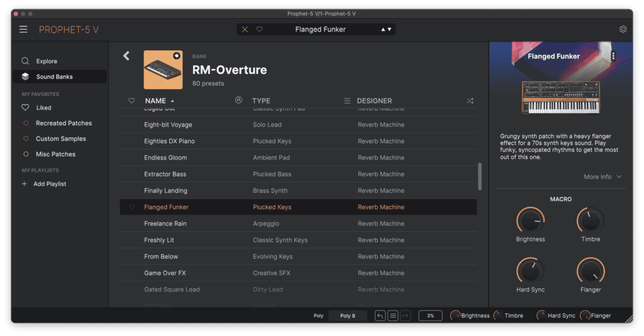Select the next preset with down arrow
Image resolution: width=644 pixels, height=336 pixels.
tap(389, 30)
